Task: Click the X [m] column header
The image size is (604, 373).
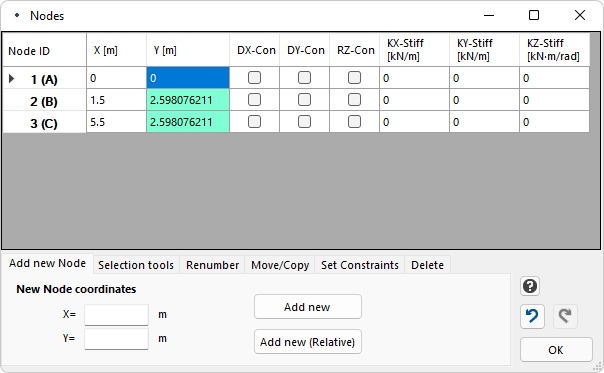Action: coord(116,50)
